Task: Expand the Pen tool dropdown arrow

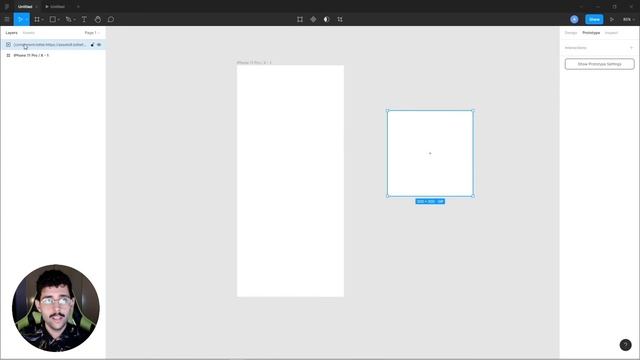Action: (x=74, y=20)
